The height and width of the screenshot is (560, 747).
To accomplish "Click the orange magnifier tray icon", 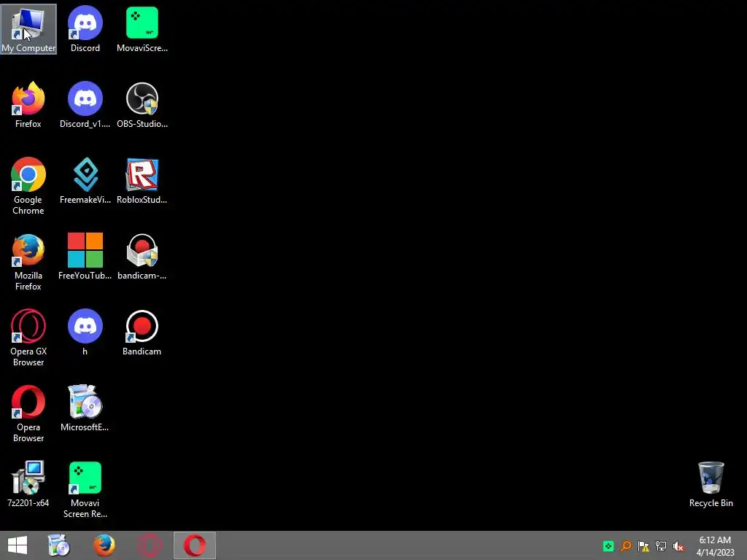I will [626, 546].
